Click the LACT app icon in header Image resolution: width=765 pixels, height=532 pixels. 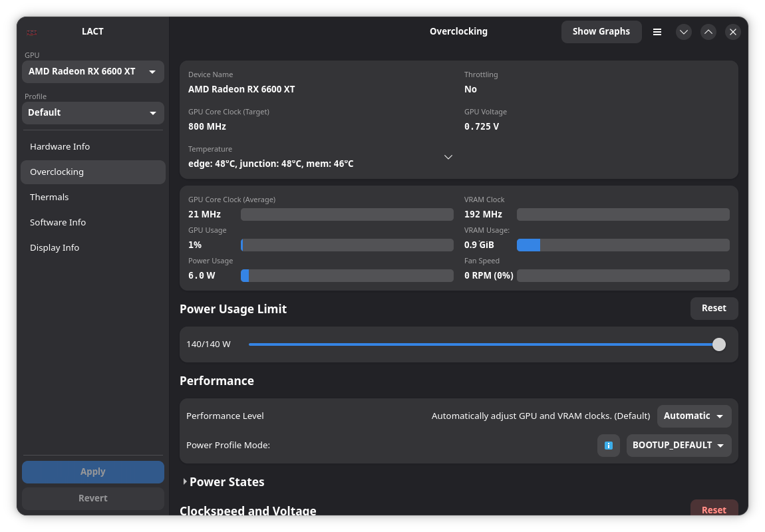click(x=32, y=33)
